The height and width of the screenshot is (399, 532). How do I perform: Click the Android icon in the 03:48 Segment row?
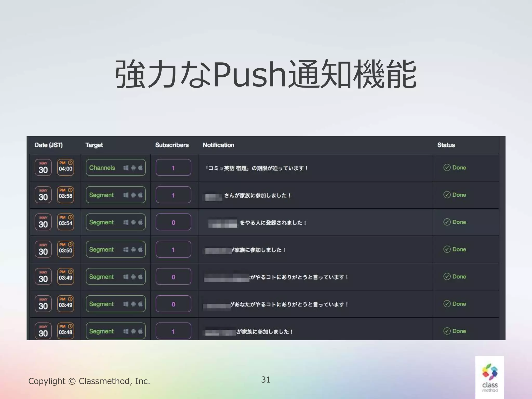133,331
